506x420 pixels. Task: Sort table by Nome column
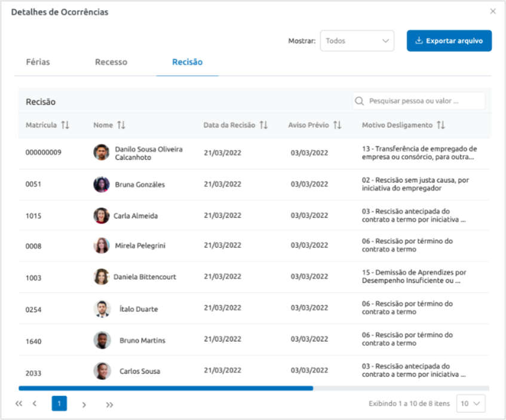tap(121, 125)
